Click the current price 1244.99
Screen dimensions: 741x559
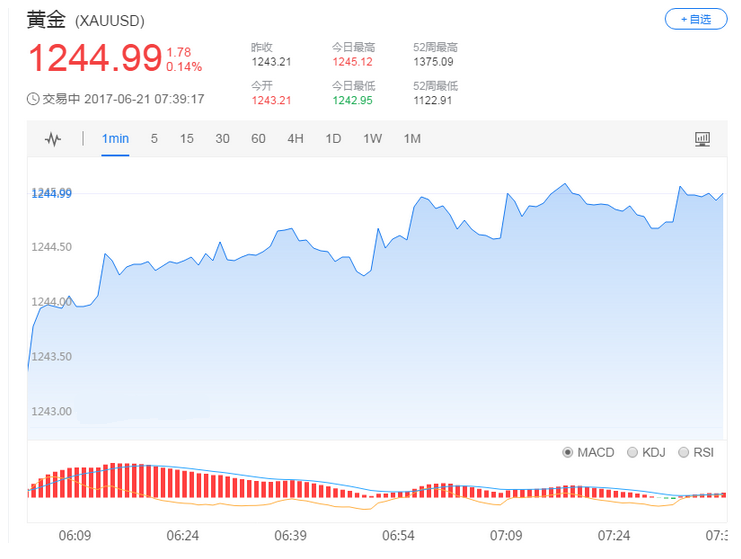[x=94, y=58]
